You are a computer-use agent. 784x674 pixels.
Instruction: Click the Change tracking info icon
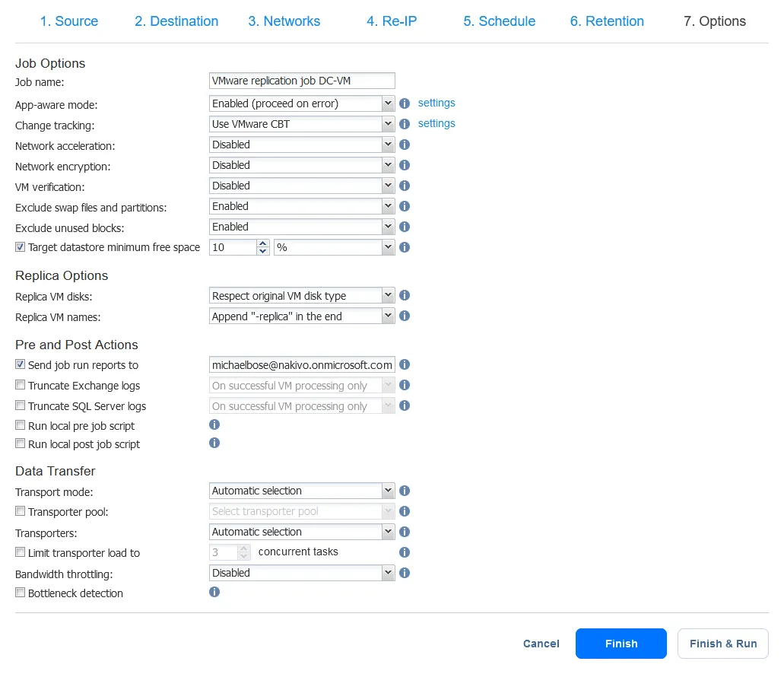tap(405, 123)
